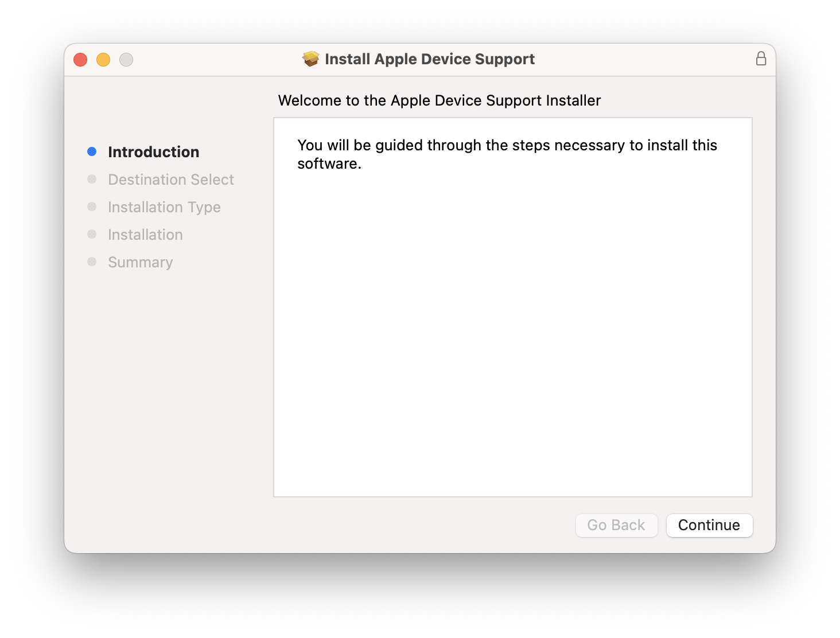Click the package icon in the title bar
The image size is (840, 638).
coord(310,59)
